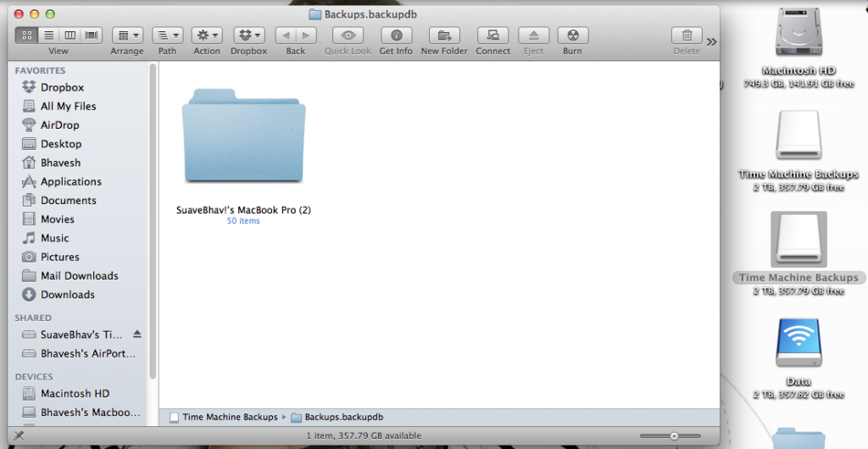Image resolution: width=868 pixels, height=449 pixels.
Task: Select the Data network drive on desktop
Action: tap(798, 343)
